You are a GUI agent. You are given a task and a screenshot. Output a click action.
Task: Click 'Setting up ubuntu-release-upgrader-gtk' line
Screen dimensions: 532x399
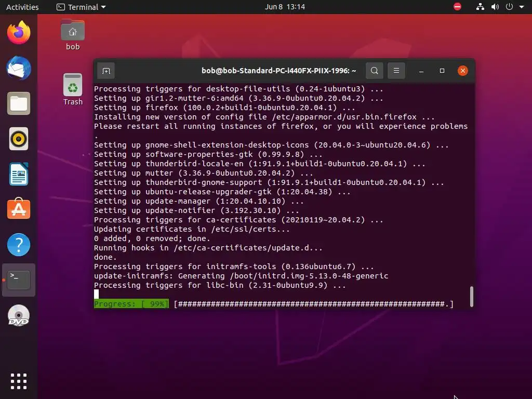[222, 192]
